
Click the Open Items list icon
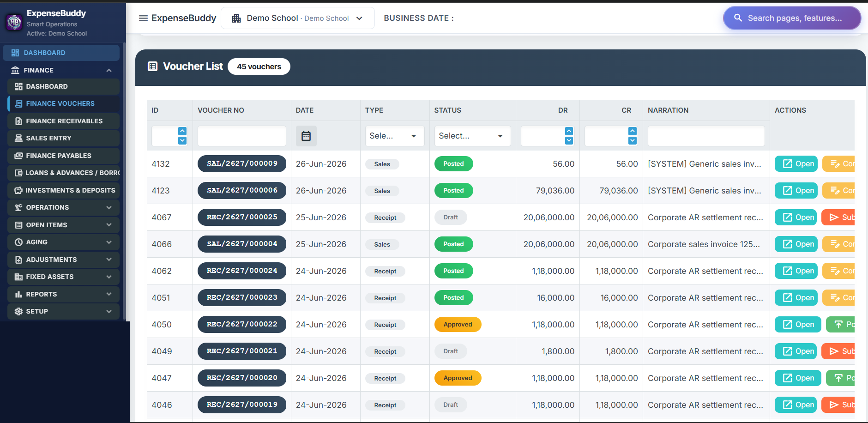coord(18,225)
